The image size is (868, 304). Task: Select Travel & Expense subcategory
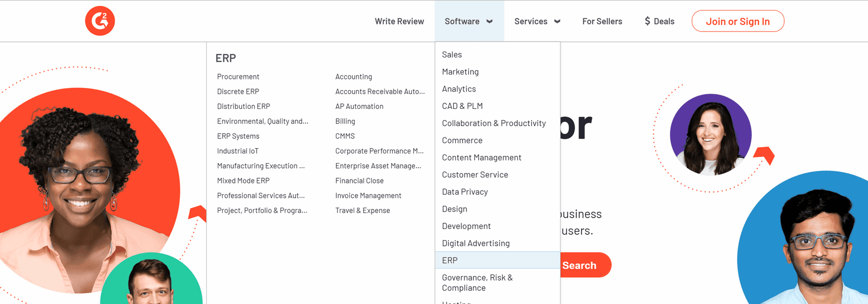[362, 210]
